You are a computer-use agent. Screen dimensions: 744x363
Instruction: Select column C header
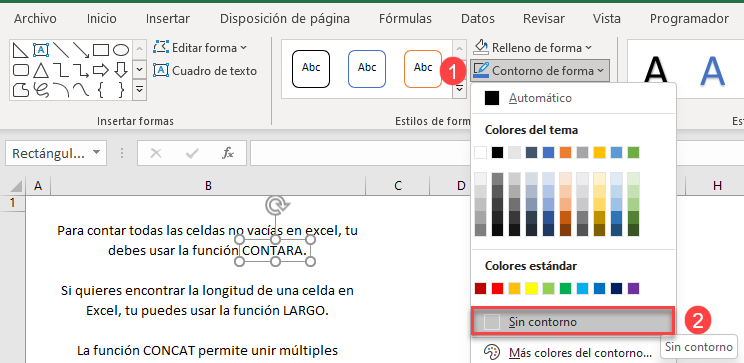coord(398,186)
